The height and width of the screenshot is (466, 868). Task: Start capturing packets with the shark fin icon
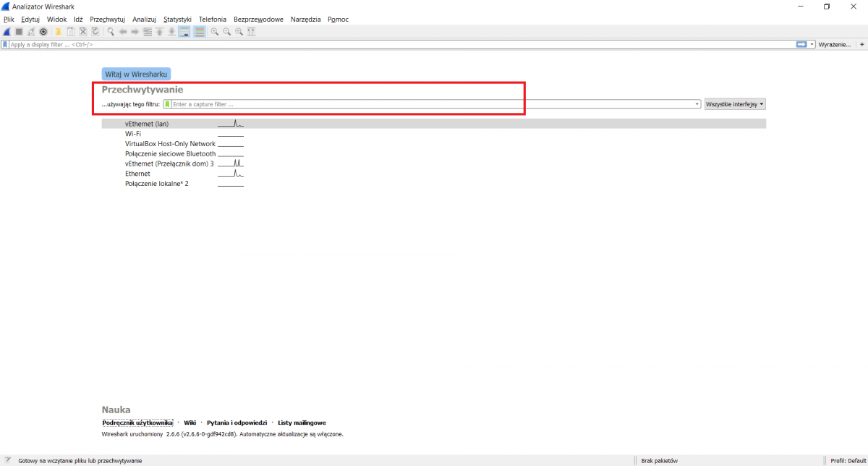coord(7,32)
